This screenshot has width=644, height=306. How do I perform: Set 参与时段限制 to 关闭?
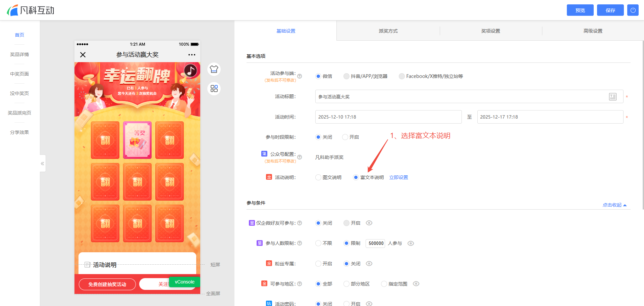click(318, 137)
